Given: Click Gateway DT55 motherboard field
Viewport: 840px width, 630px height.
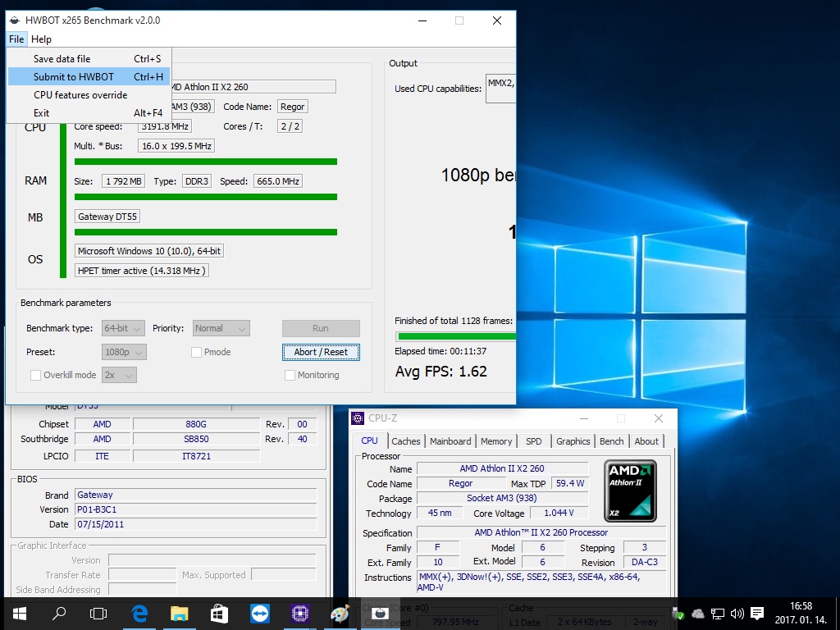Looking at the screenshot, I should coord(107,217).
